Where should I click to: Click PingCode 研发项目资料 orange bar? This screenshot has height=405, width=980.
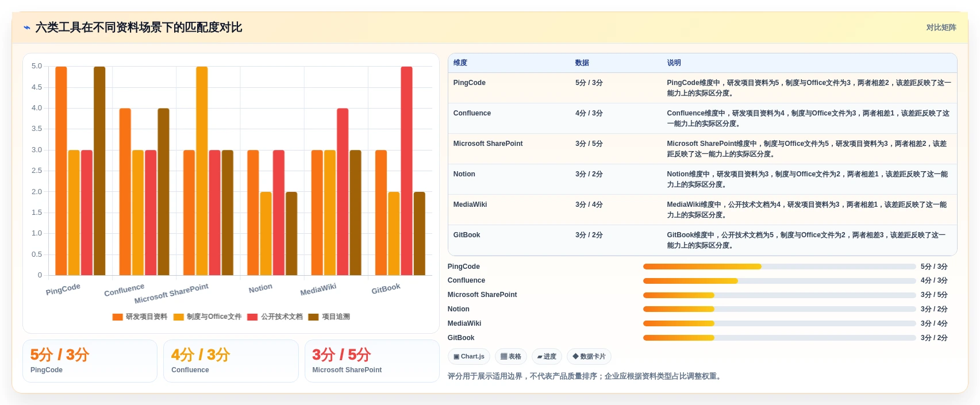[x=61, y=171]
